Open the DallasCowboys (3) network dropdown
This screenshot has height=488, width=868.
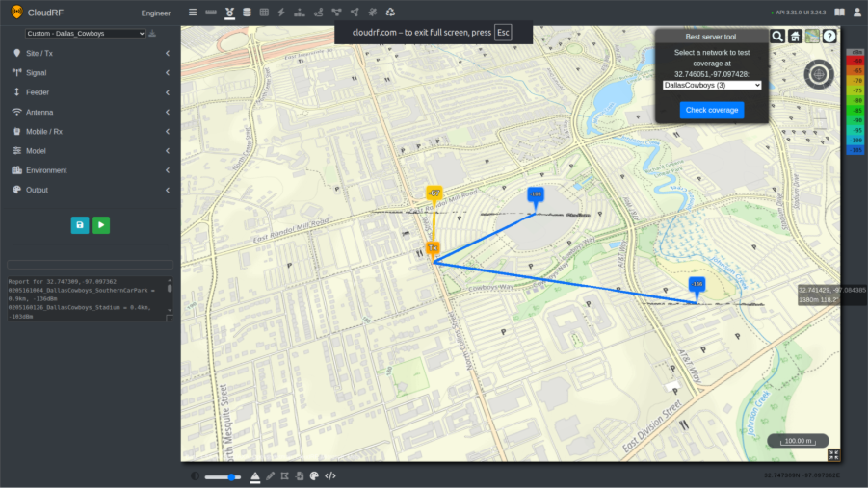point(712,85)
